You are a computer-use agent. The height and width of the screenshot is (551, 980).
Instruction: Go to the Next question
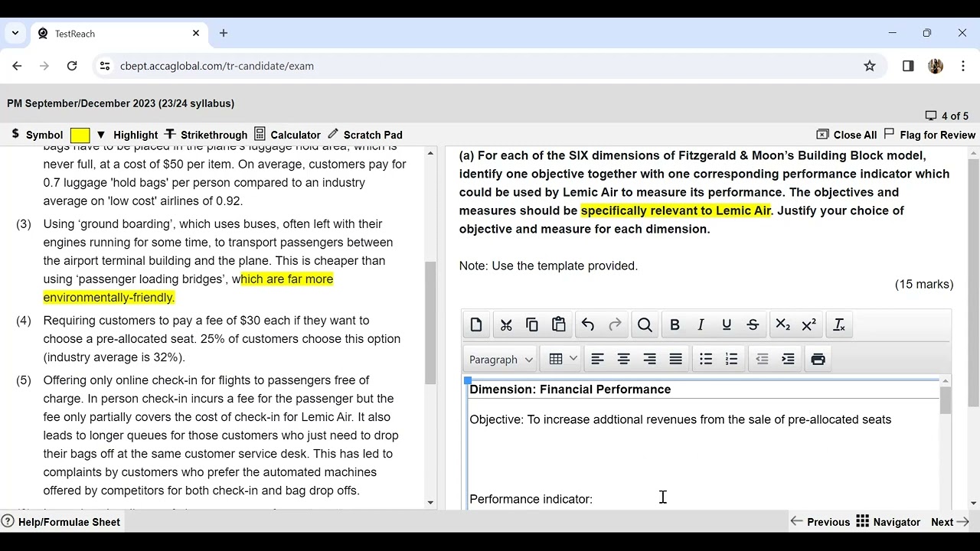[x=950, y=522]
